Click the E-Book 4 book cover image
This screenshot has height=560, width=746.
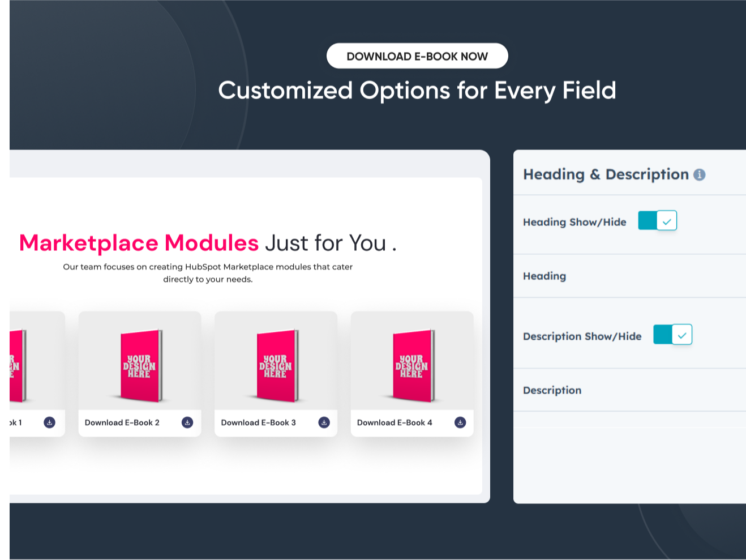[x=411, y=365]
